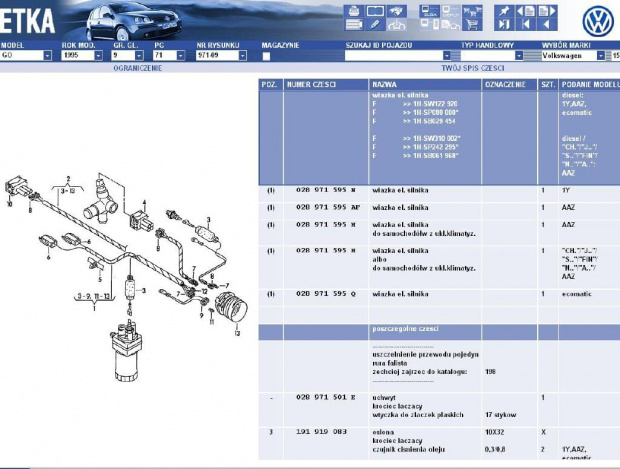Switch to the OGRANICZENIE tab

(138, 68)
